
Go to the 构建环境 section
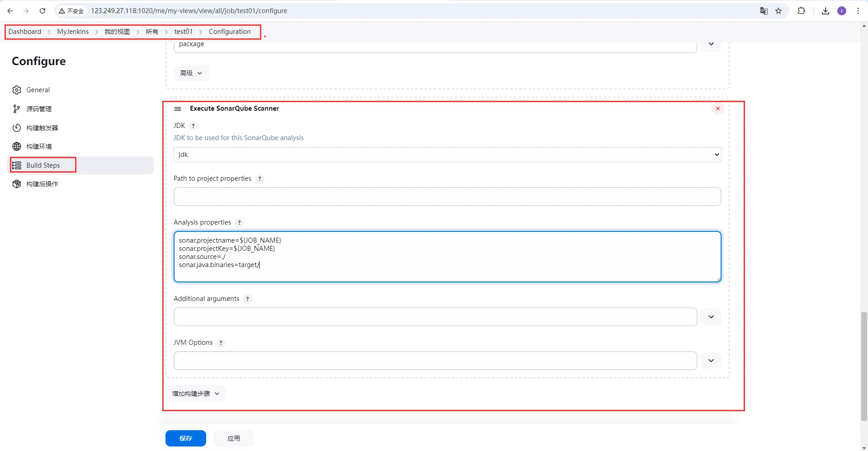39,146
